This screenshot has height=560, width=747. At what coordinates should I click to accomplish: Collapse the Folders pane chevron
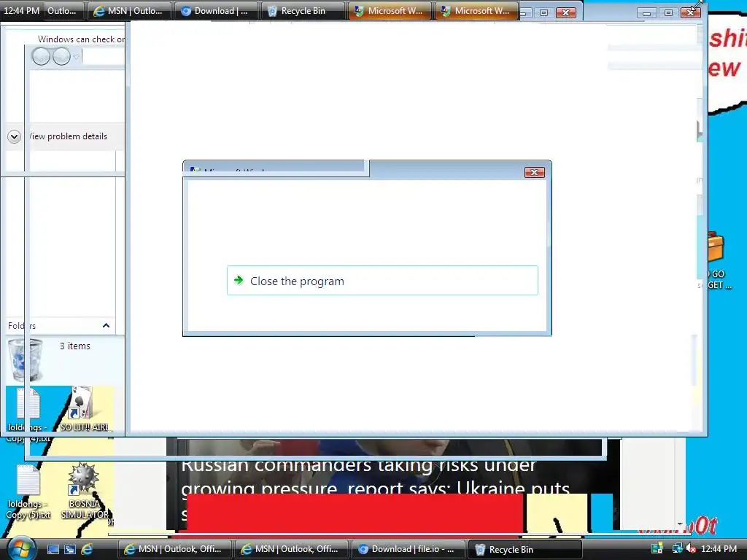click(106, 326)
